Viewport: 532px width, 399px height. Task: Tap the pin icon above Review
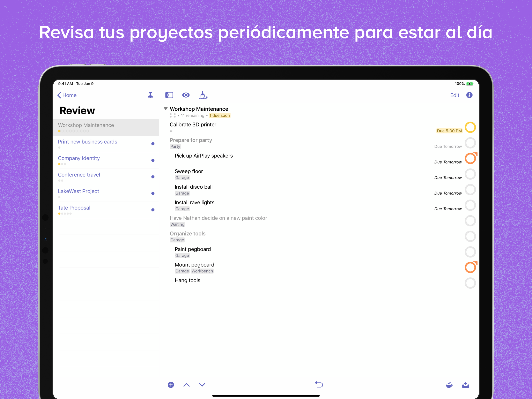[151, 95]
